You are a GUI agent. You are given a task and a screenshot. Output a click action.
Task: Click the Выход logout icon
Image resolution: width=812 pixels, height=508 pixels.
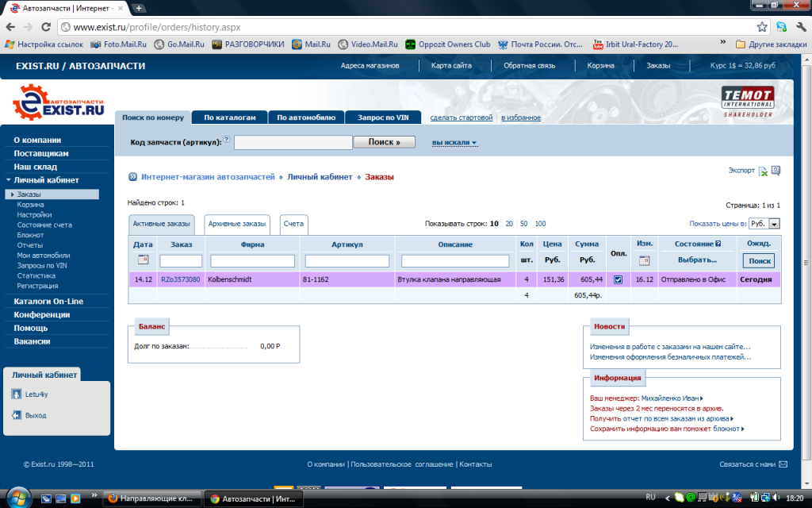point(16,415)
